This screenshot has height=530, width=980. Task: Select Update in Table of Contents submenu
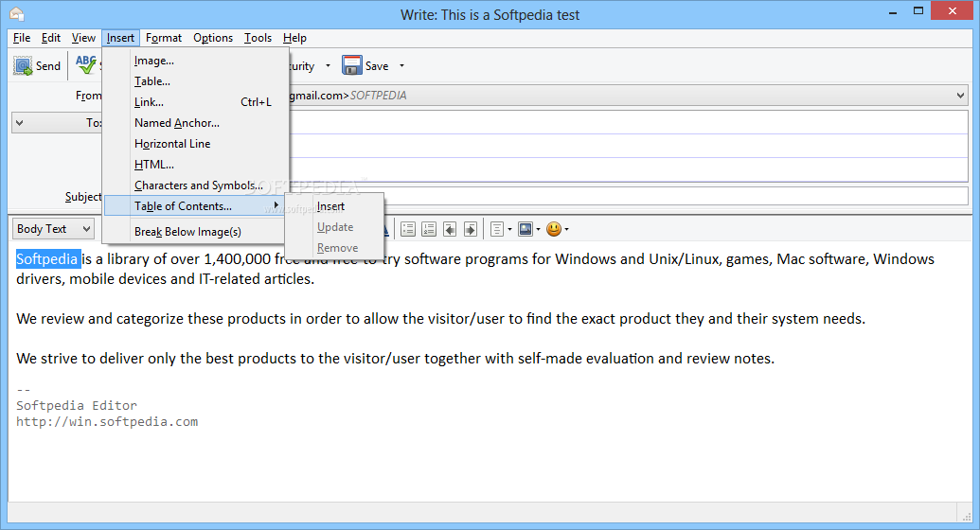point(334,227)
